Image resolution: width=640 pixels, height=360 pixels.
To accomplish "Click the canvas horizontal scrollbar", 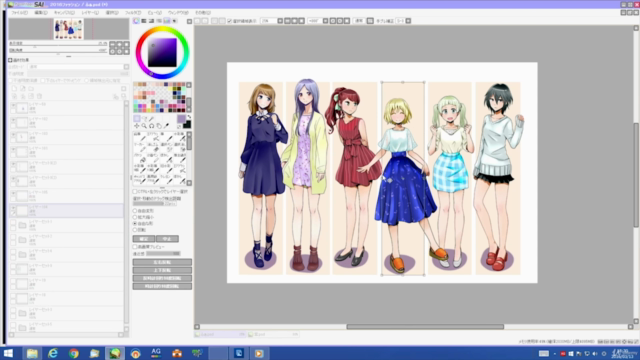I will (x=425, y=327).
